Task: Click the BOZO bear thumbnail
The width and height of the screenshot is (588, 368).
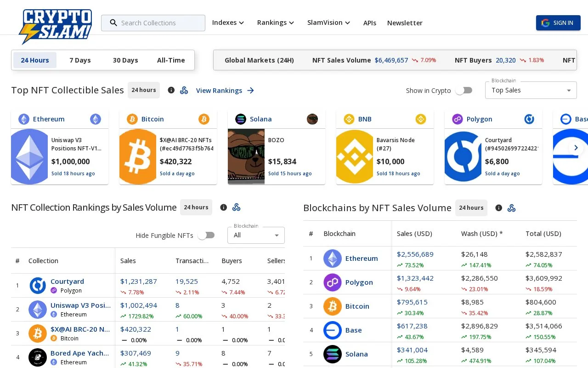Action: pos(246,156)
